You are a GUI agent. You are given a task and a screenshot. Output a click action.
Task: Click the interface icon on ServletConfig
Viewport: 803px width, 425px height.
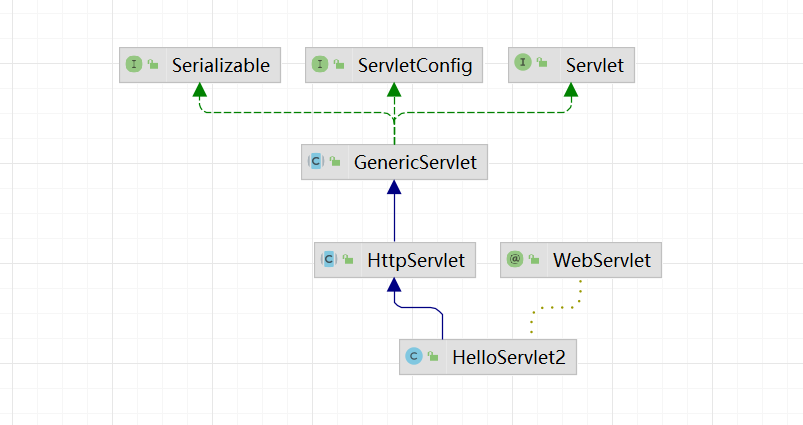(x=320, y=64)
